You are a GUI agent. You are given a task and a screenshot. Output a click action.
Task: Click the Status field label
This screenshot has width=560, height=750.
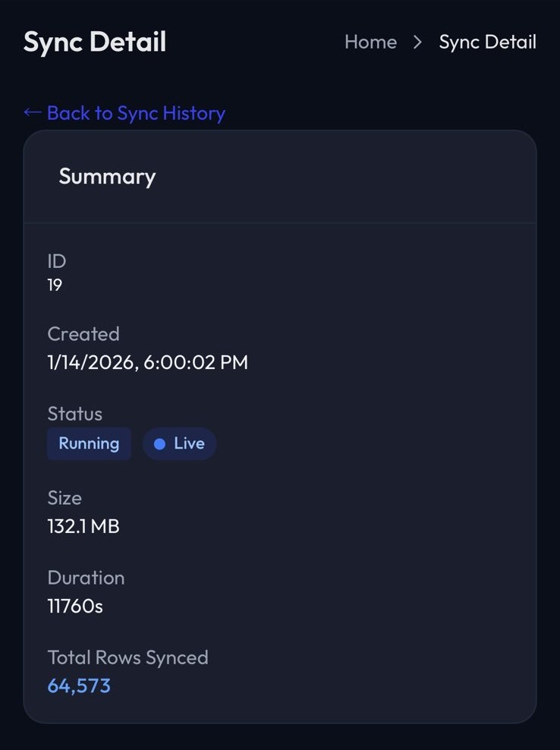coord(74,414)
